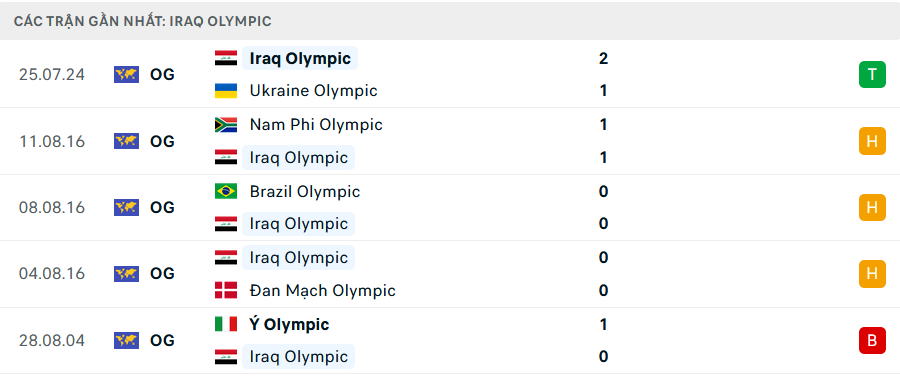The width and height of the screenshot is (900, 377).
Task: Open the Ukraine Olympic team link
Action: click(313, 91)
